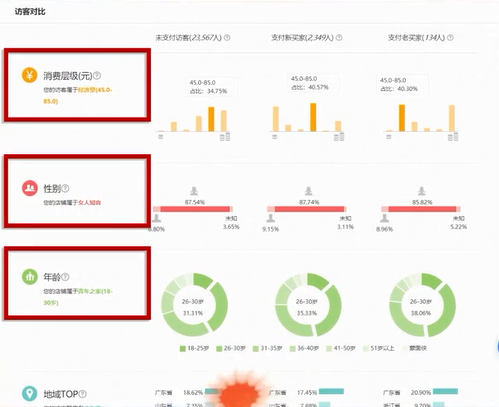
Task: Click female icon above 87.54%
Action: click(194, 191)
